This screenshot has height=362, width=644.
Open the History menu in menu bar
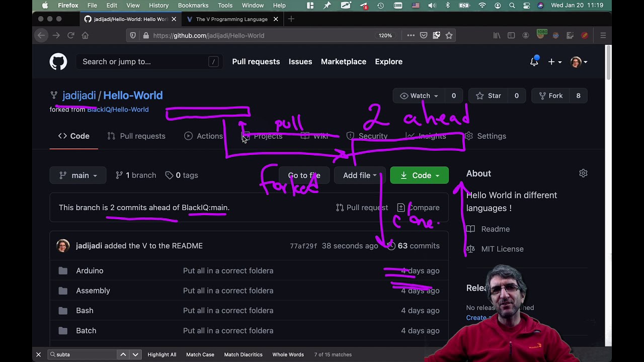158,5
